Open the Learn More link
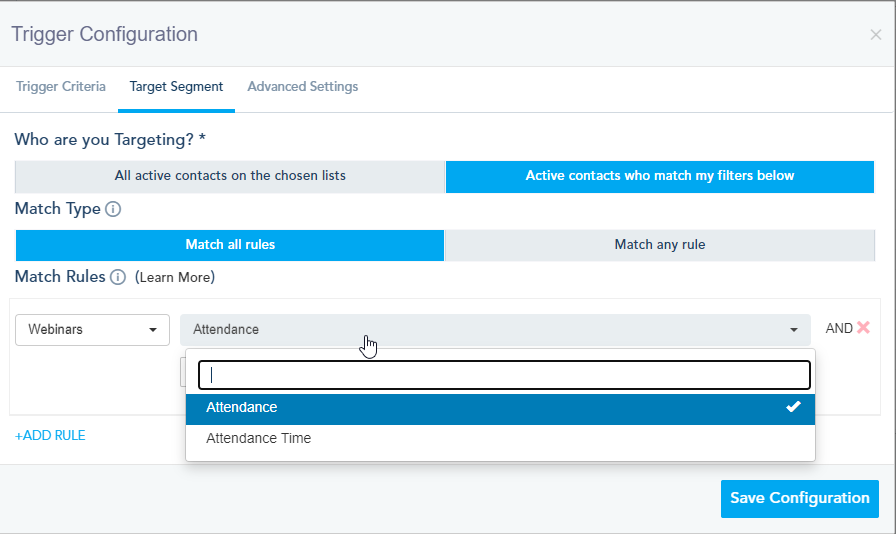This screenshot has height=534, width=896. point(175,277)
